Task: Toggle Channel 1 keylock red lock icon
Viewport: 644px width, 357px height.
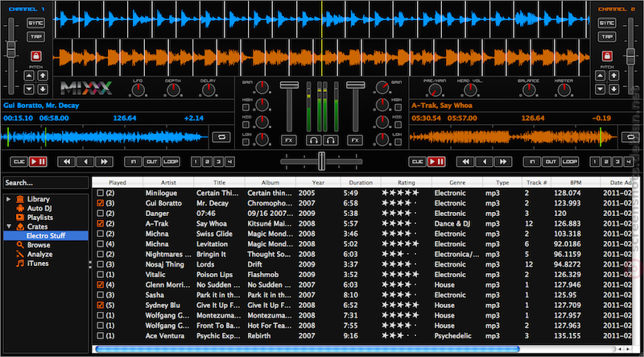Action: click(x=35, y=56)
